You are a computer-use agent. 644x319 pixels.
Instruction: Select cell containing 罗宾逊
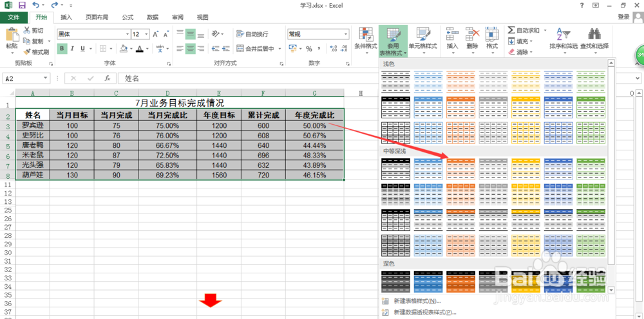[33, 125]
